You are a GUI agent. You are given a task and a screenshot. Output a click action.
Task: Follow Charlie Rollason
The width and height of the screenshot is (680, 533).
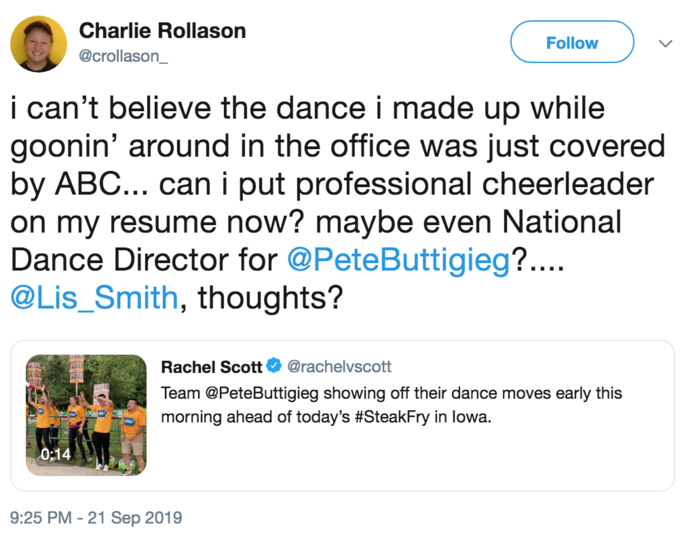572,42
